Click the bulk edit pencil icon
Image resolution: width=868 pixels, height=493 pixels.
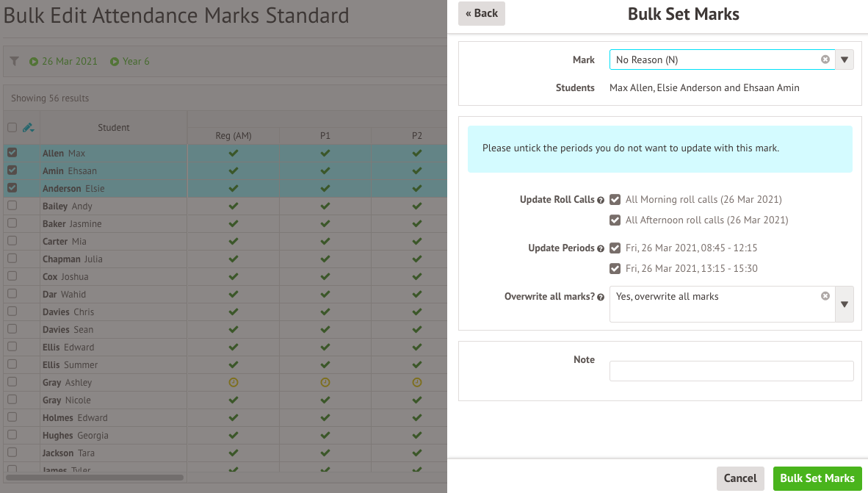(x=28, y=128)
